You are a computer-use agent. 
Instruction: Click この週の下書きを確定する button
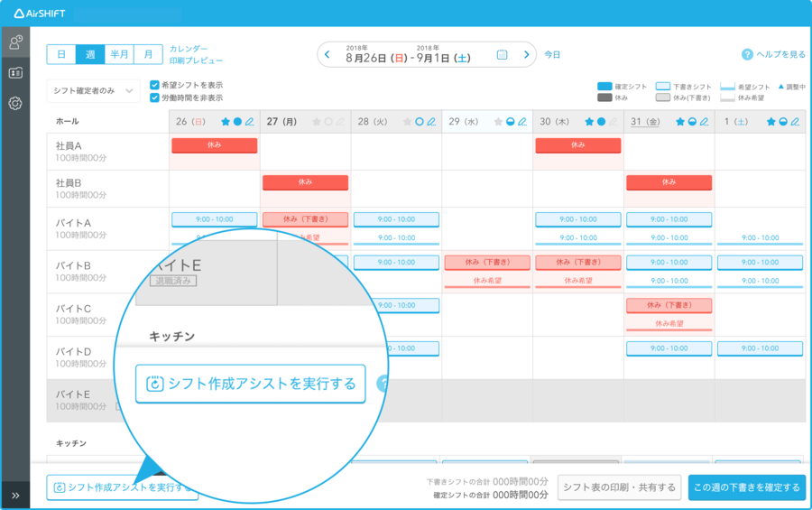click(x=746, y=487)
